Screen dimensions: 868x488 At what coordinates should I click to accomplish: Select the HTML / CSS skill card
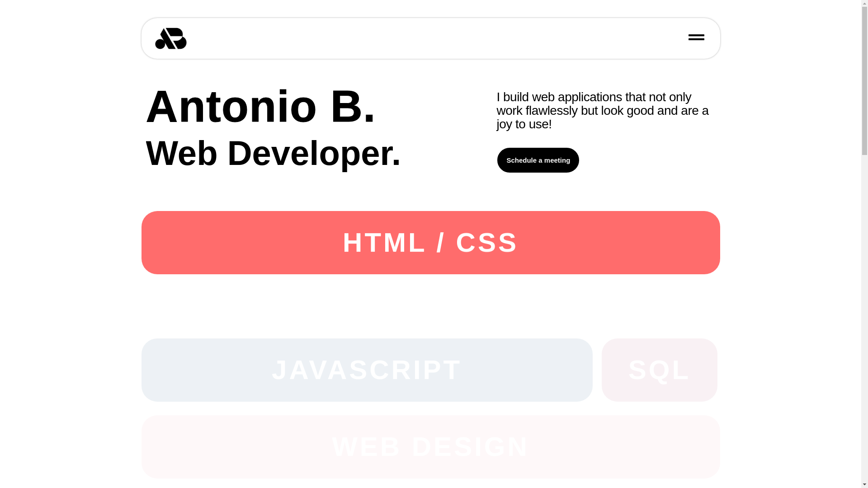coord(430,243)
